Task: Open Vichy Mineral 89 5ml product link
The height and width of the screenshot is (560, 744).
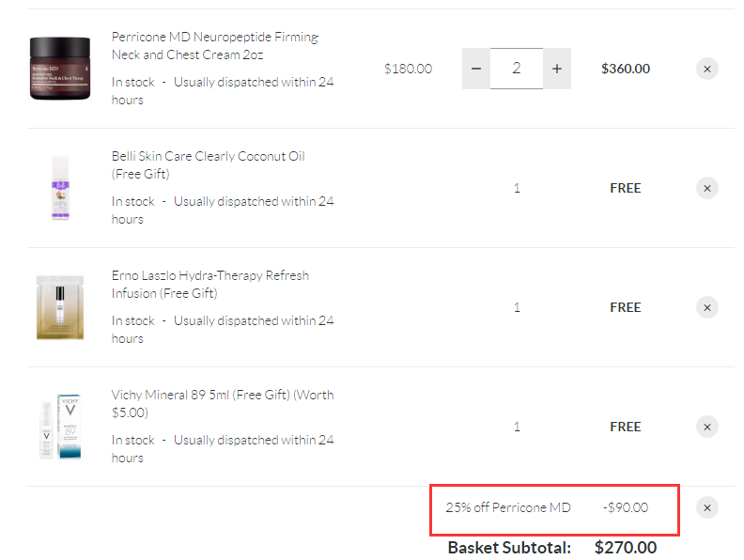Action: tap(222, 404)
